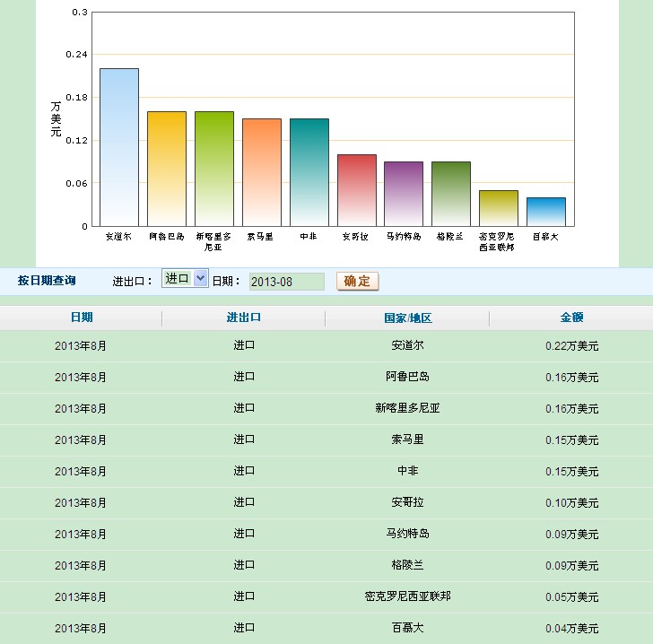Select the purple 马约特岛 chart bar
The width and height of the screenshot is (653, 644).
pyautogui.click(x=404, y=194)
